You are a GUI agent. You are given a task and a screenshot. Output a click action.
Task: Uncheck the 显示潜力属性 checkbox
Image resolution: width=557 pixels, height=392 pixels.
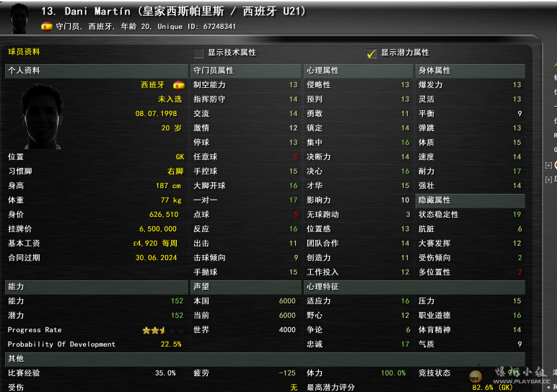(x=372, y=53)
